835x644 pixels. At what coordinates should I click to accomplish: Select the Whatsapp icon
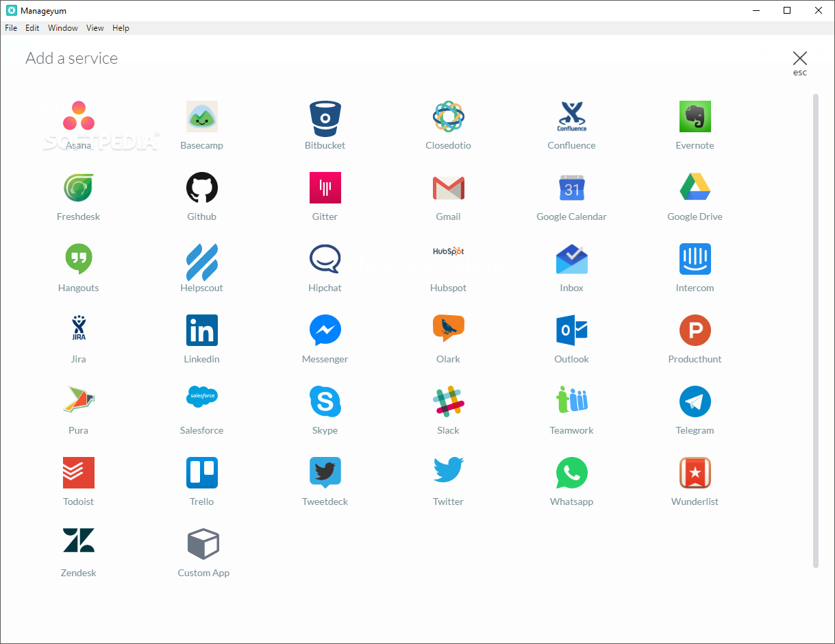[x=572, y=473]
